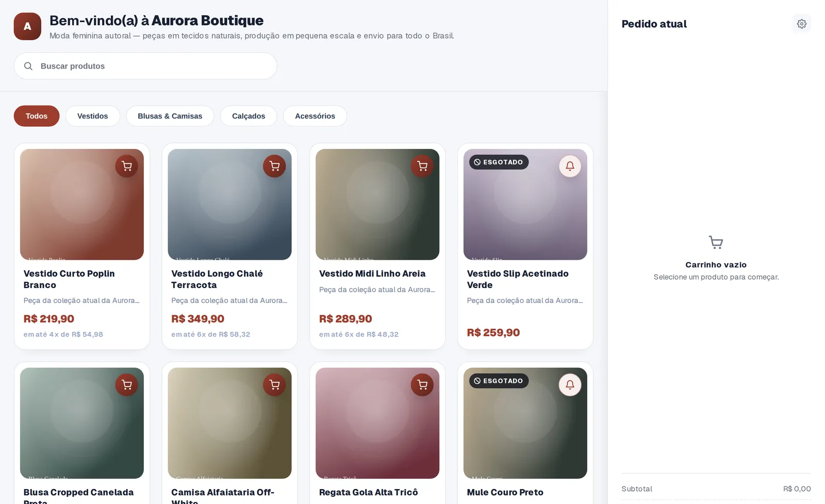Click the notify bell on Mule Couro Preto
The image size is (825, 504).
click(570, 384)
